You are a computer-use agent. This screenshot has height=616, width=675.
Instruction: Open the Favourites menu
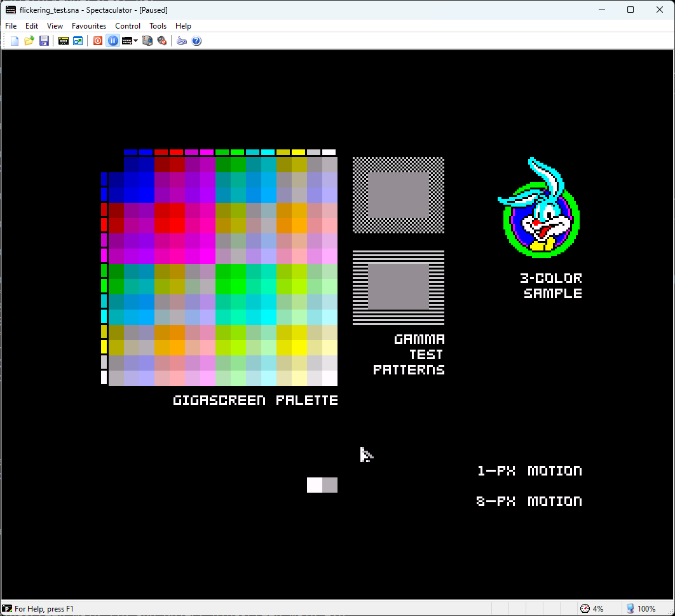[x=89, y=26]
